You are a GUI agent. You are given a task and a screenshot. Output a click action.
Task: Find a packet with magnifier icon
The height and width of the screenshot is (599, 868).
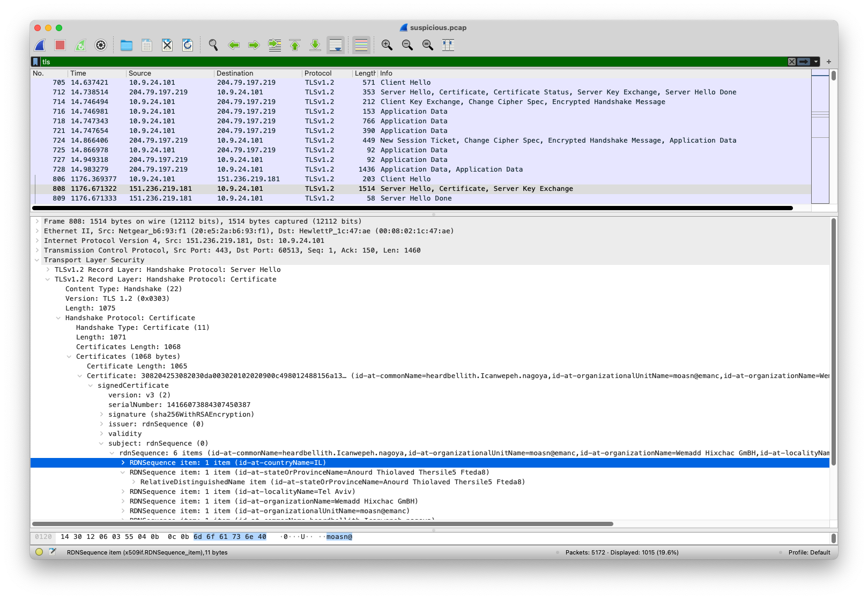213,45
